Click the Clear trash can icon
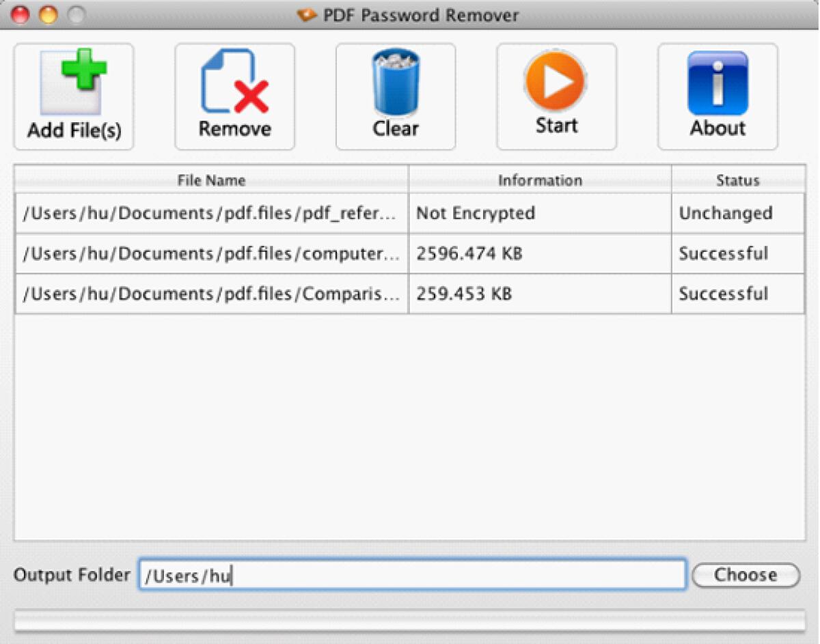820x644 pixels. pos(395,82)
